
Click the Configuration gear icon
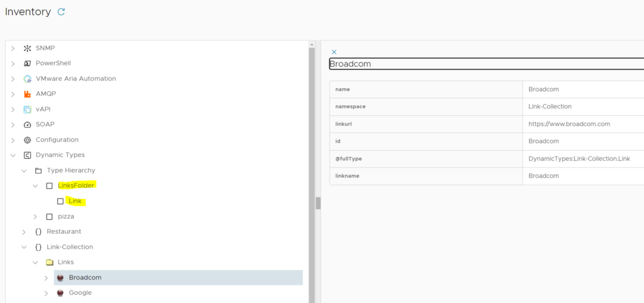click(x=27, y=140)
